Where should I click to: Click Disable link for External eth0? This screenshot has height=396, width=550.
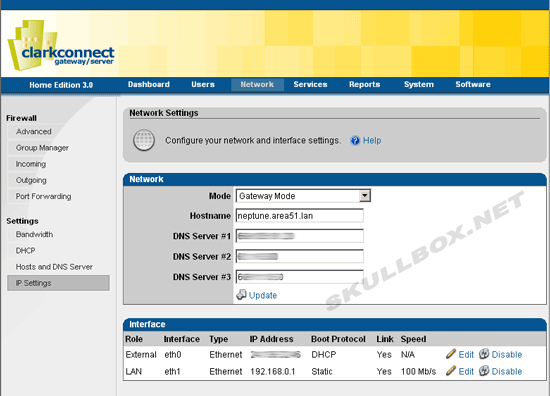(507, 355)
